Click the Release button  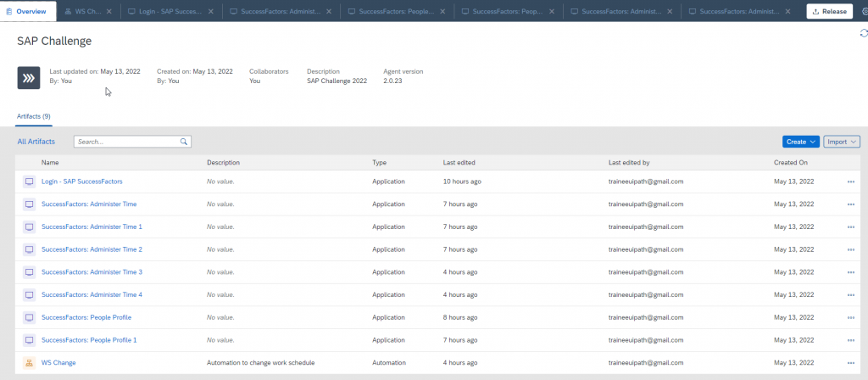829,11
